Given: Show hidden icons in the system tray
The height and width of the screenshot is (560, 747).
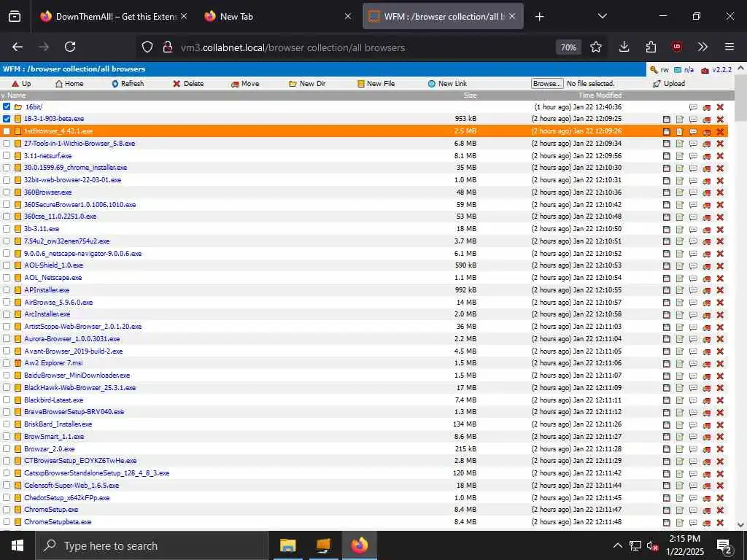Looking at the screenshot, I should 617,545.
